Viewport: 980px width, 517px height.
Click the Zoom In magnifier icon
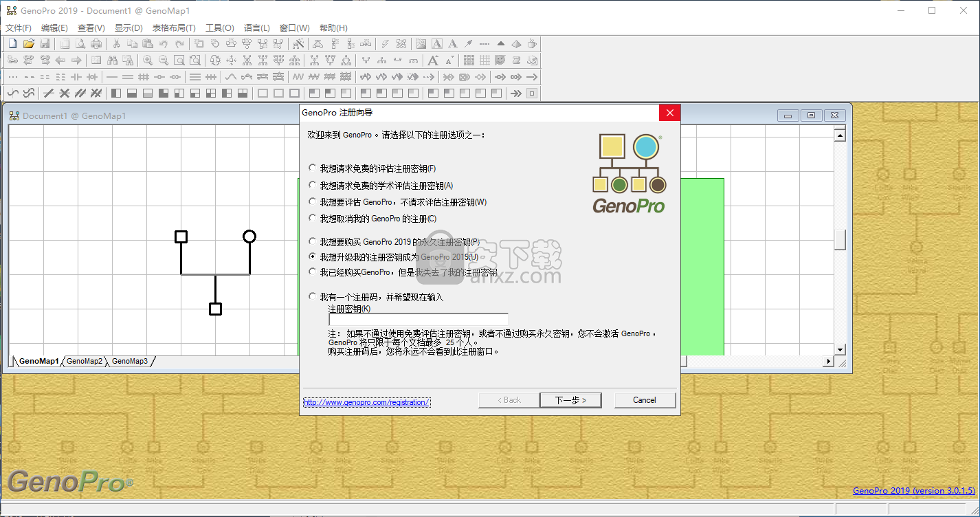[x=148, y=60]
